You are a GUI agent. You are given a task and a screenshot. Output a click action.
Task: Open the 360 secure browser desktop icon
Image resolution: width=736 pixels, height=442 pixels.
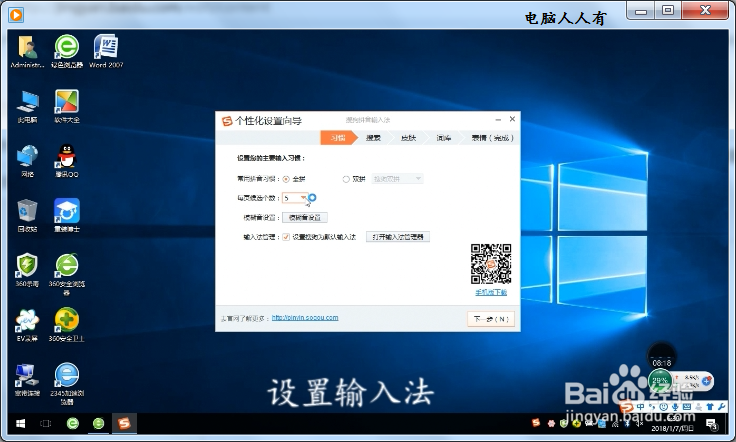67,274
